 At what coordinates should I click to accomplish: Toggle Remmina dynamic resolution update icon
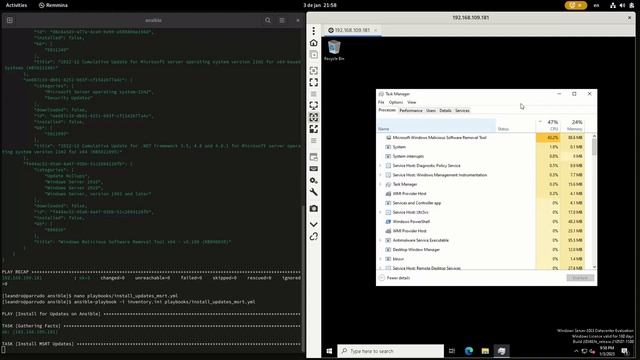(x=313, y=106)
